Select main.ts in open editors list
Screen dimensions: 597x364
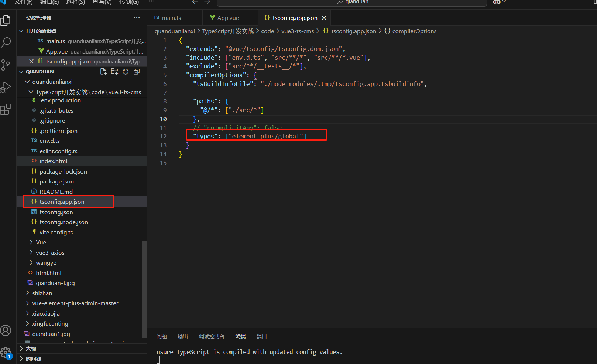click(x=82, y=41)
